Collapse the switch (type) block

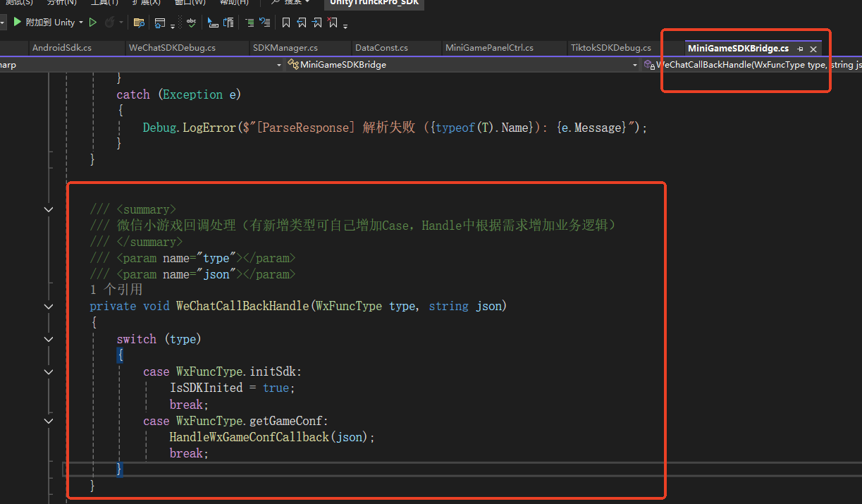click(49, 339)
